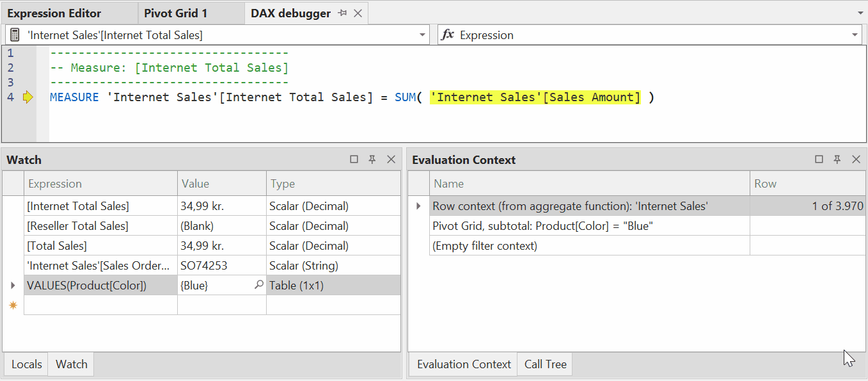Open the Locals tab
This screenshot has width=868, height=381.
[x=26, y=364]
